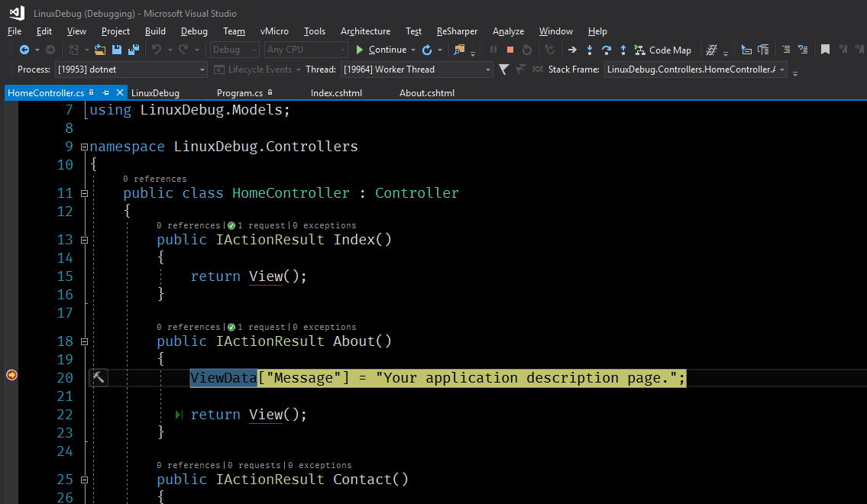Stop debugging with the red square icon
The image size is (867, 504).
tap(510, 50)
